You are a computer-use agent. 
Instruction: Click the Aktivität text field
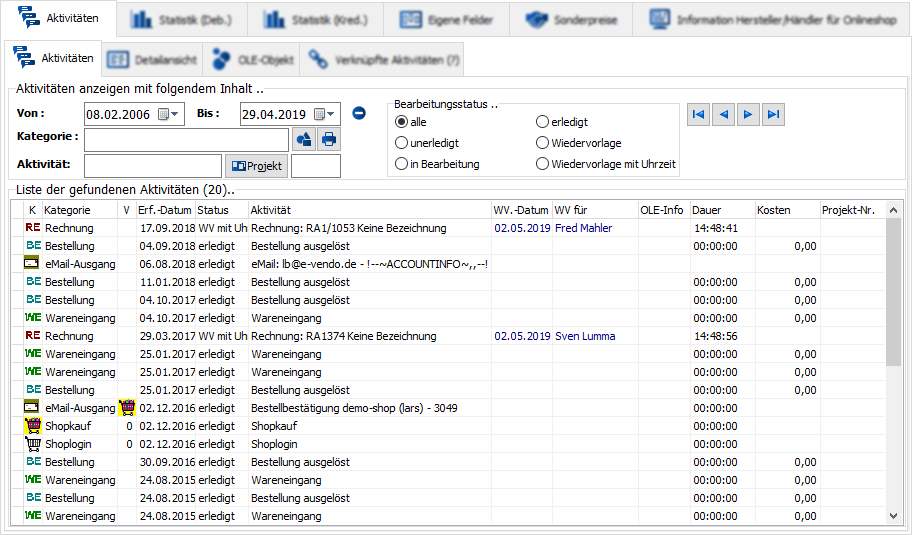153,166
